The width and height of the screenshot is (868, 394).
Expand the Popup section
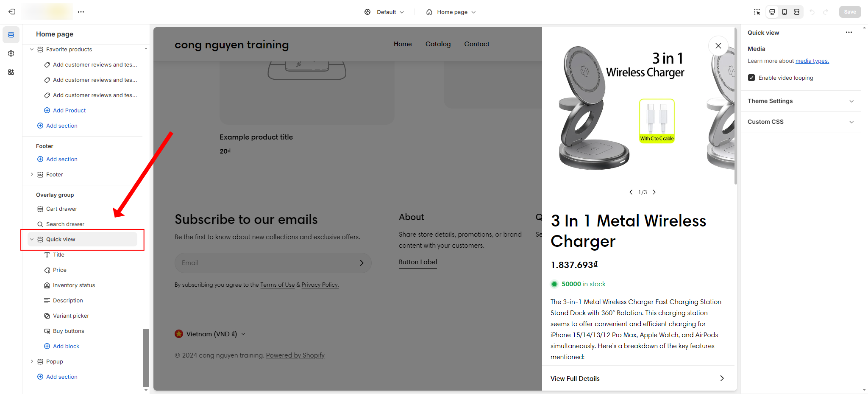pos(32,361)
